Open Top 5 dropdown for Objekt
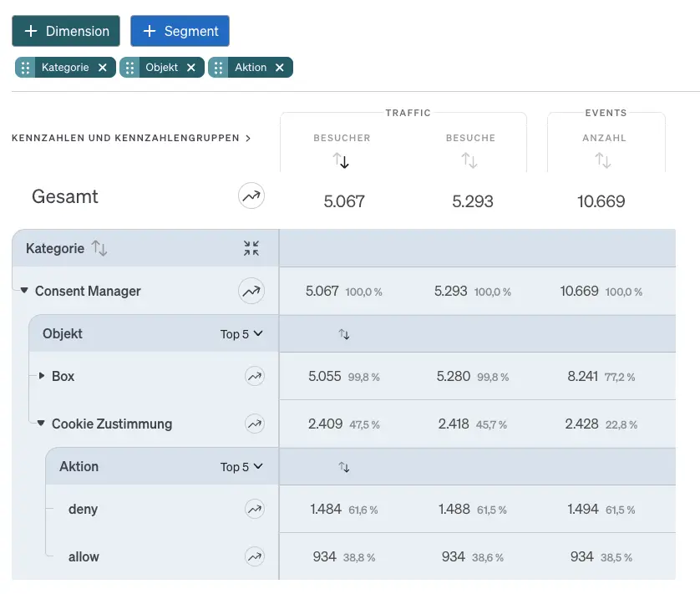Viewport: 700px width, 594px height. pyautogui.click(x=241, y=334)
